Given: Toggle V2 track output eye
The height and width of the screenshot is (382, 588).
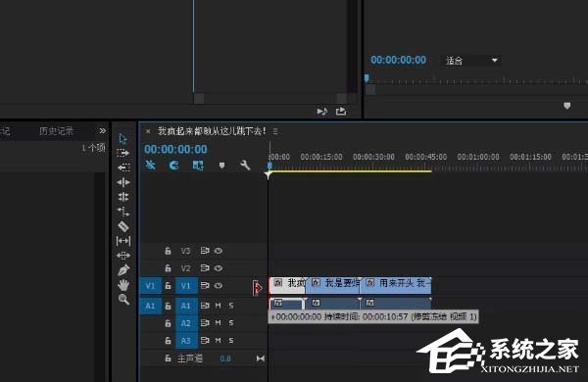Looking at the screenshot, I should pyautogui.click(x=219, y=268).
